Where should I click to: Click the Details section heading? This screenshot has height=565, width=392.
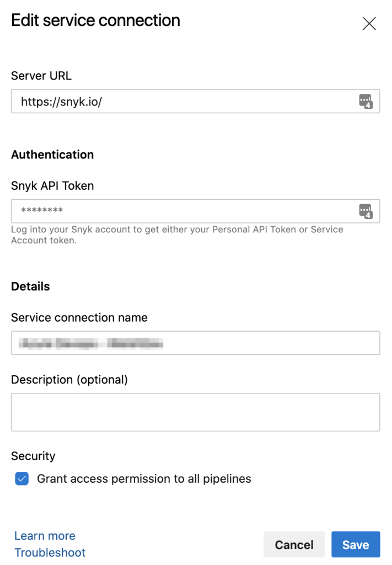coord(30,286)
